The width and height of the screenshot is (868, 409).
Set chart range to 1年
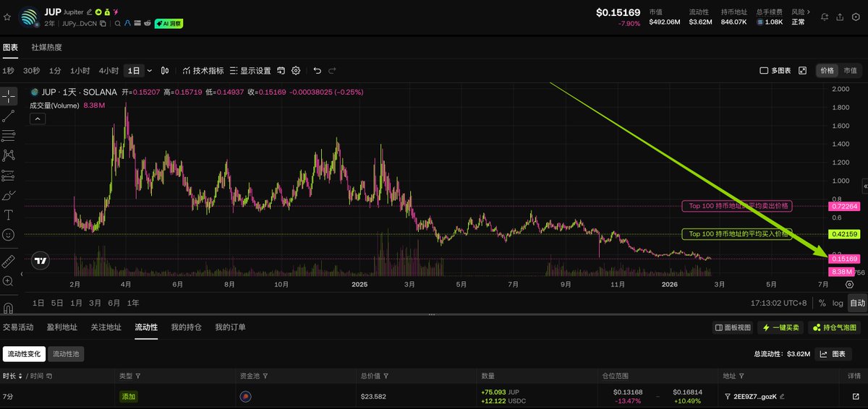tap(133, 303)
